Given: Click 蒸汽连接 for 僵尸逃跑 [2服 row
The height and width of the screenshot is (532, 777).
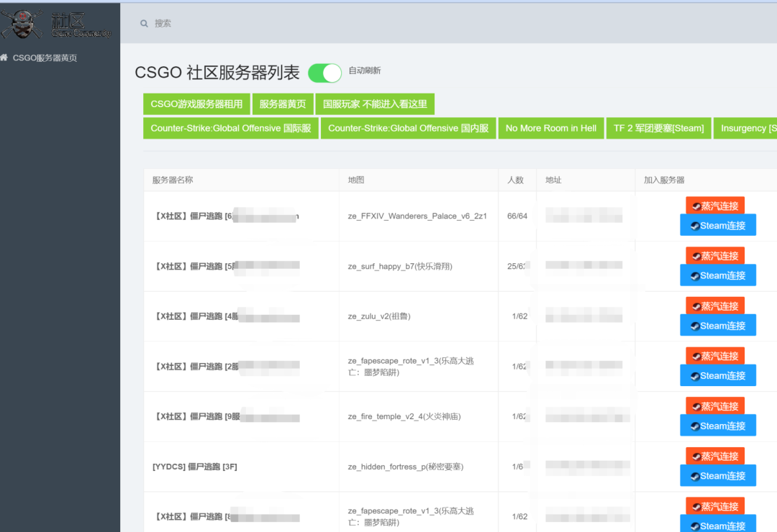Looking at the screenshot, I should pyautogui.click(x=715, y=356).
